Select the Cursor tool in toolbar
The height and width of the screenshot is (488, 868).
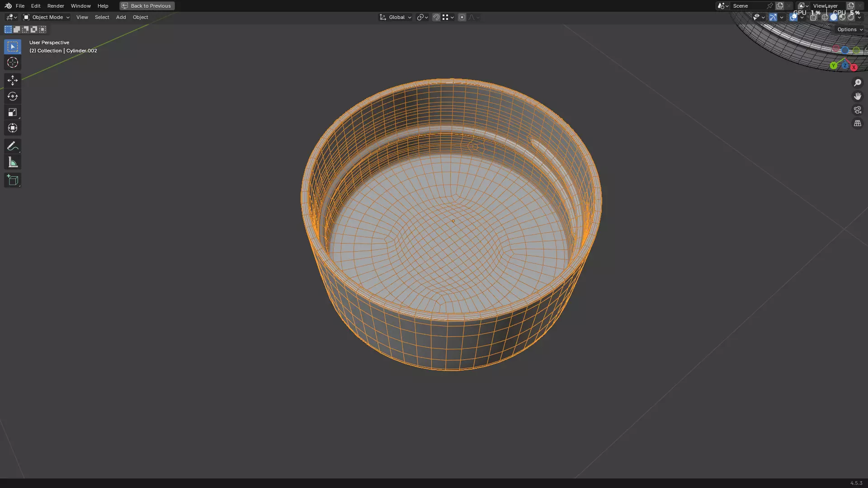(x=12, y=62)
